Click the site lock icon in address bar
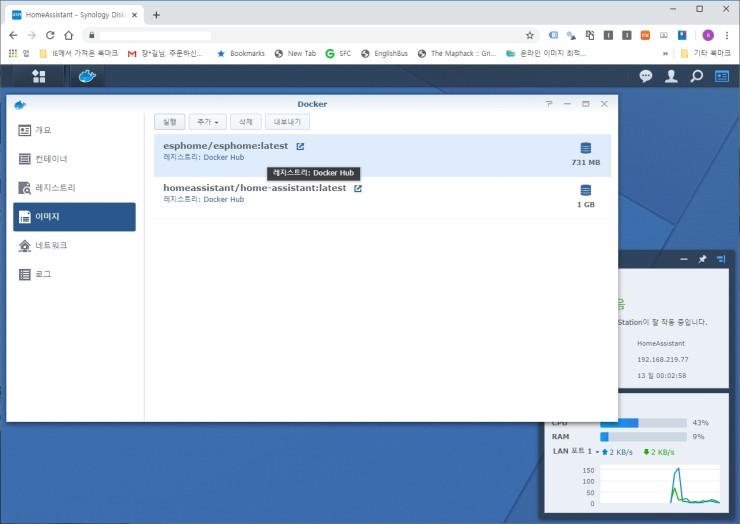Screen dimensions: 740x524 92,35
